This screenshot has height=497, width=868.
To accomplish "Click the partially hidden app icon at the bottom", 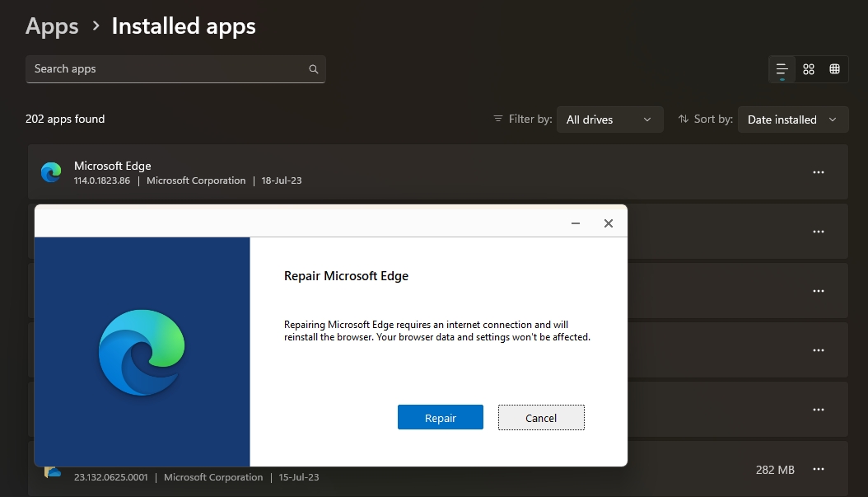I will tap(53, 471).
